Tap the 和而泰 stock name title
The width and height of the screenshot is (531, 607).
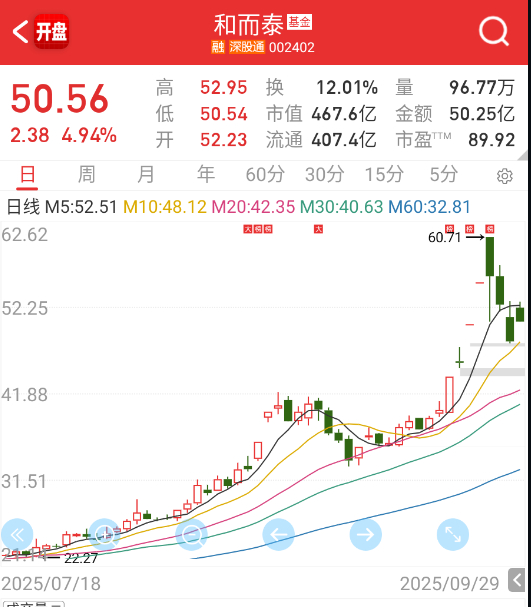click(x=249, y=25)
